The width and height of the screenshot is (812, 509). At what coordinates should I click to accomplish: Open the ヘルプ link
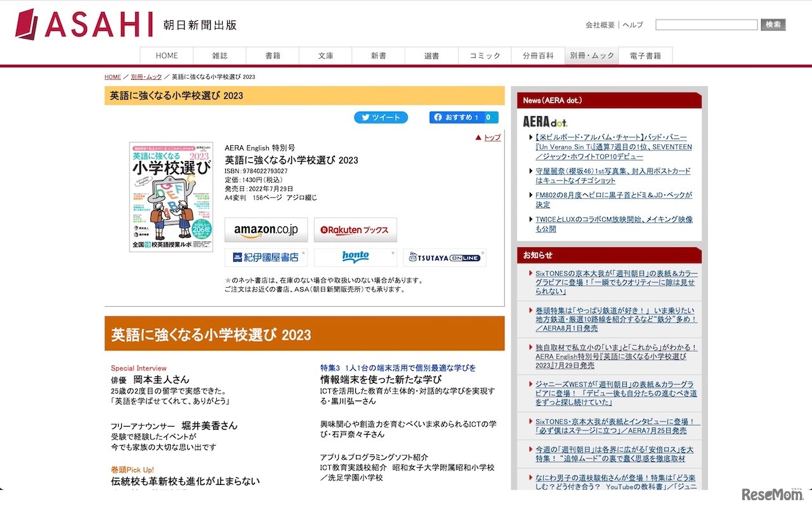click(632, 25)
